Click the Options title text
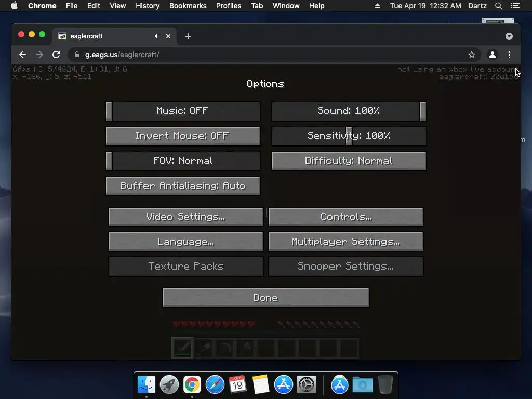 265,84
